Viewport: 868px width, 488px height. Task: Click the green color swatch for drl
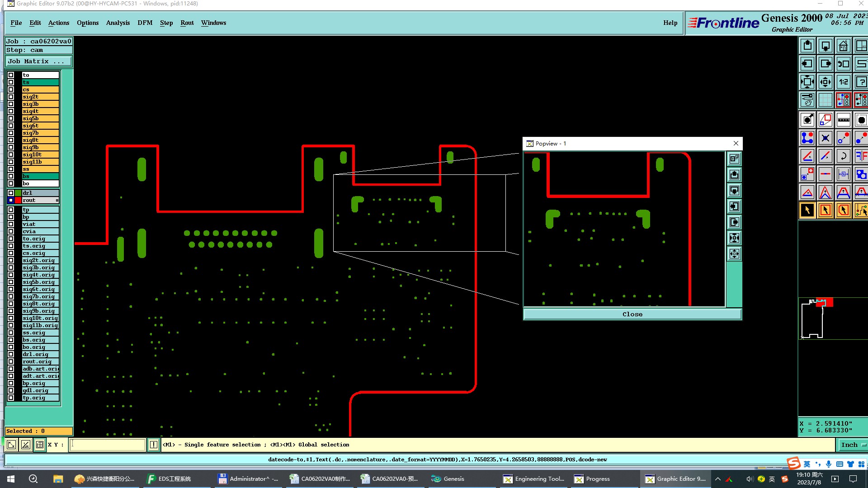[x=18, y=193]
